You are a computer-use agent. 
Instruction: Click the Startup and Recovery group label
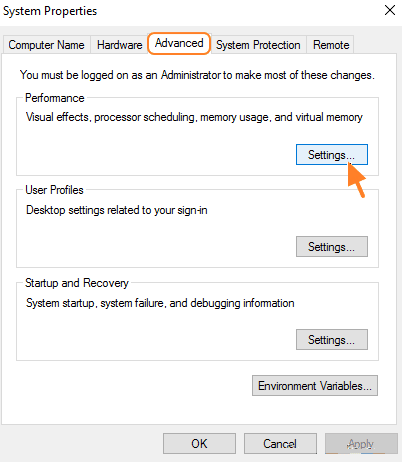(x=77, y=283)
